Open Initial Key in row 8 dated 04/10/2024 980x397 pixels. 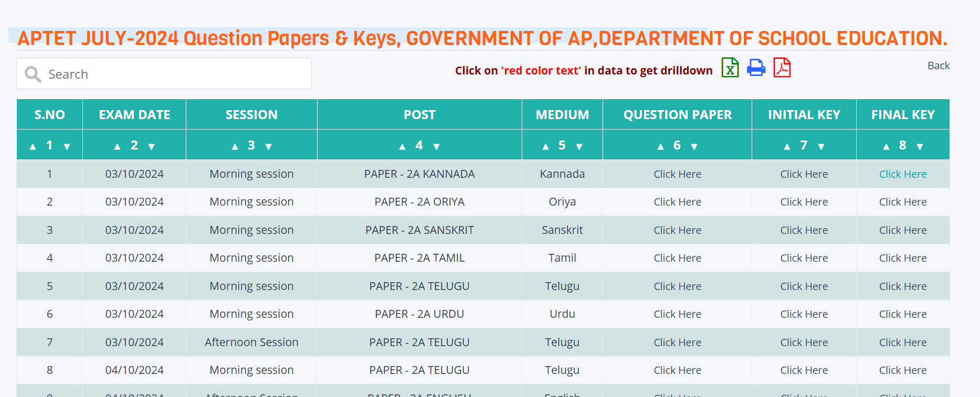click(804, 370)
